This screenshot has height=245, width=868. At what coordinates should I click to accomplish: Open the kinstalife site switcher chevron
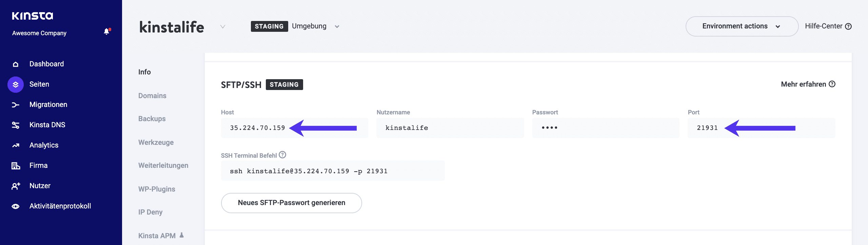click(x=223, y=27)
